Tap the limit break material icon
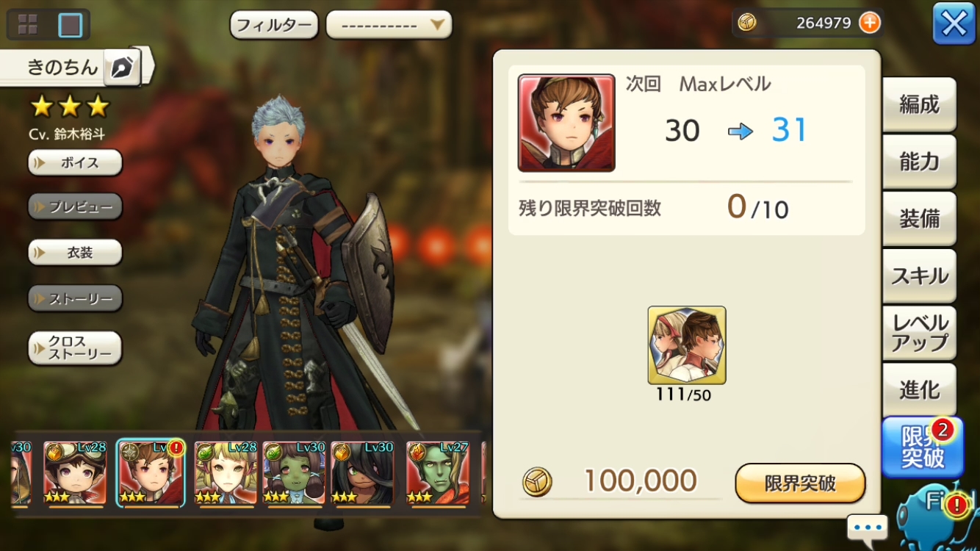980x551 pixels. coord(687,345)
